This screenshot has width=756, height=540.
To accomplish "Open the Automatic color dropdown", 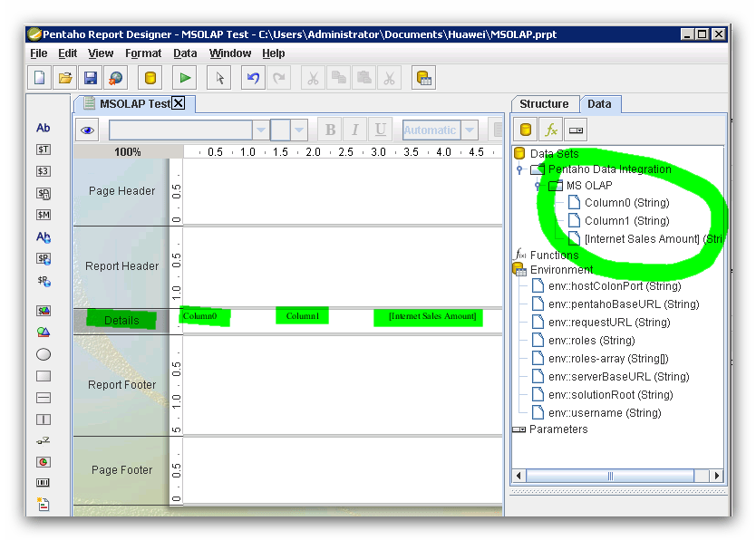I will (470, 130).
